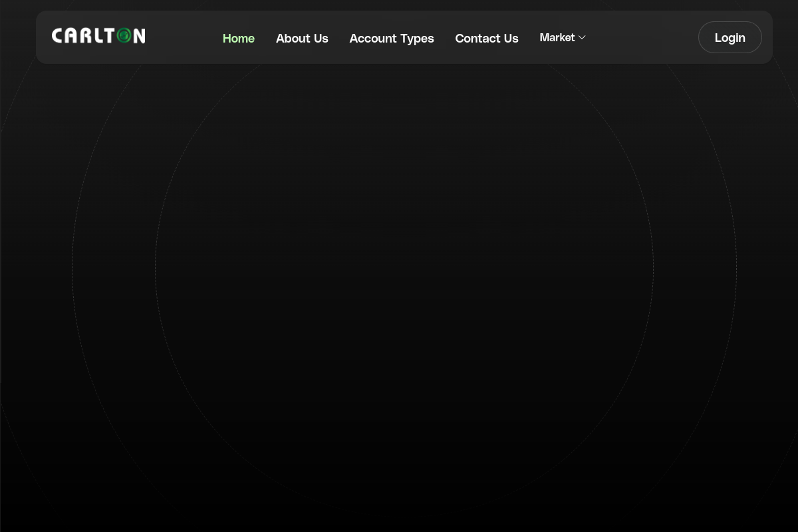Open Account Types in navigation
The width and height of the screenshot is (798, 532).
point(392,39)
